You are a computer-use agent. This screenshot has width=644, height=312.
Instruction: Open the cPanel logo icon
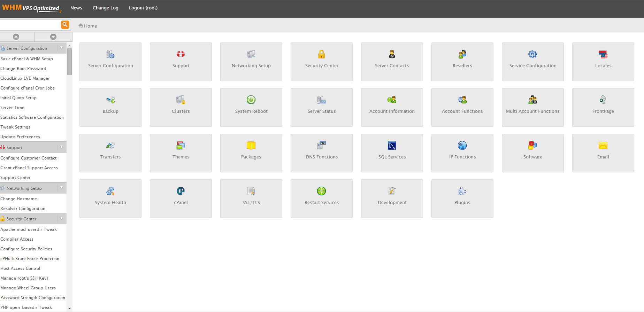pyautogui.click(x=181, y=191)
